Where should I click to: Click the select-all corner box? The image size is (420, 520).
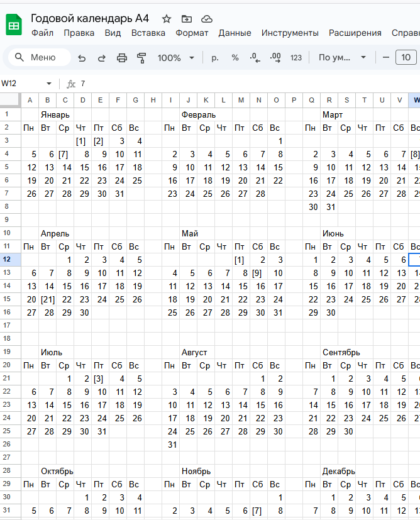point(10,100)
